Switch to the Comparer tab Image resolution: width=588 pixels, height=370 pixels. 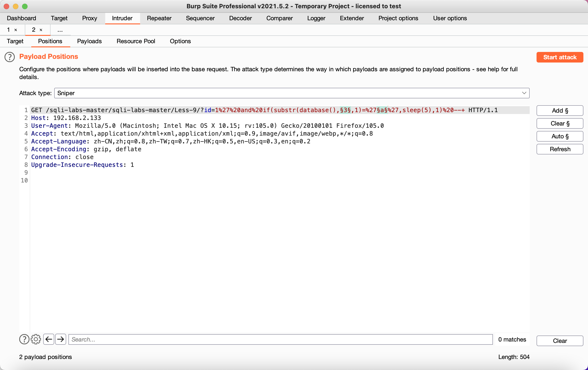pyautogui.click(x=280, y=18)
